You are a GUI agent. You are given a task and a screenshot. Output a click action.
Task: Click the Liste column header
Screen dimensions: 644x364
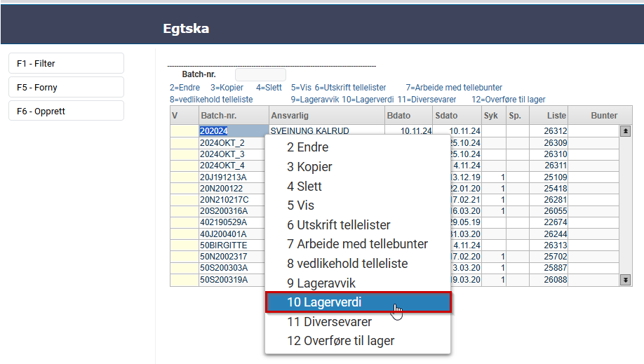549,116
